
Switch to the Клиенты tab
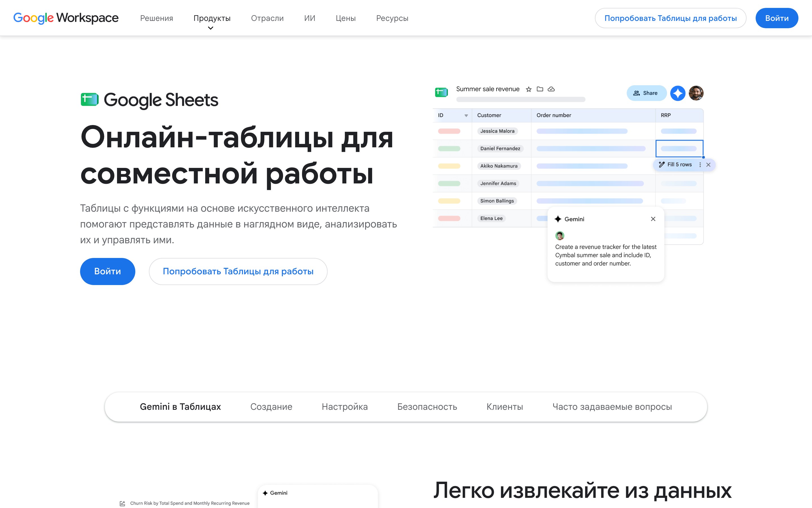pyautogui.click(x=505, y=406)
